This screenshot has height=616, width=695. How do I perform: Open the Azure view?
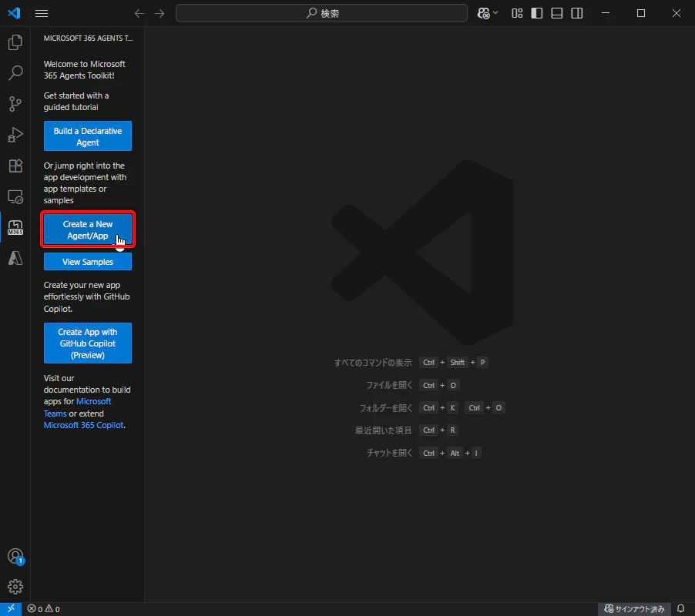[15, 258]
